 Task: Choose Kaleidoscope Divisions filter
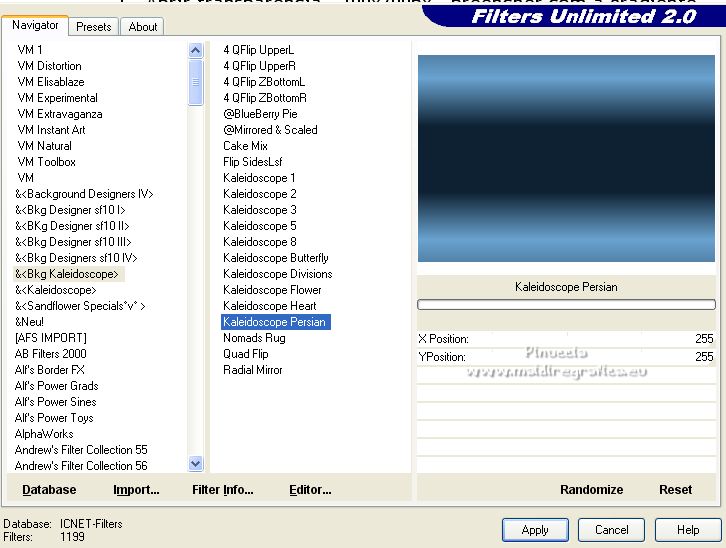coord(278,274)
